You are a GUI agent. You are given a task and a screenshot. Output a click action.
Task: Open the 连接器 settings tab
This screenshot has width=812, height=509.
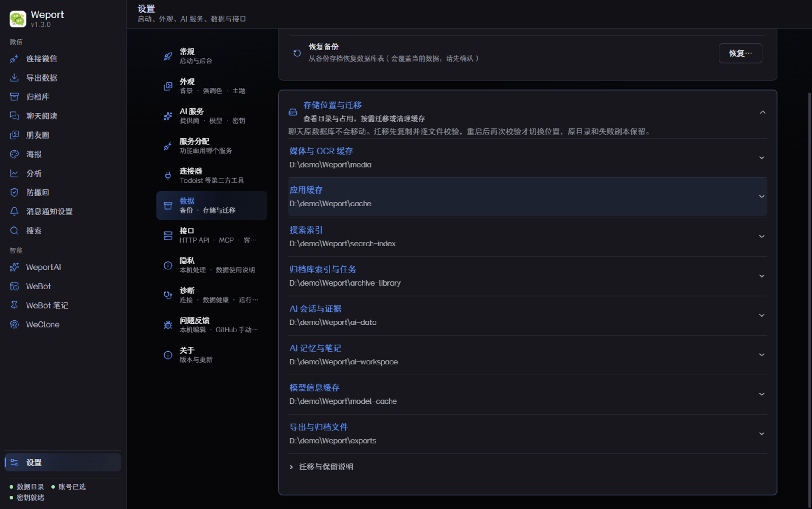pos(212,176)
